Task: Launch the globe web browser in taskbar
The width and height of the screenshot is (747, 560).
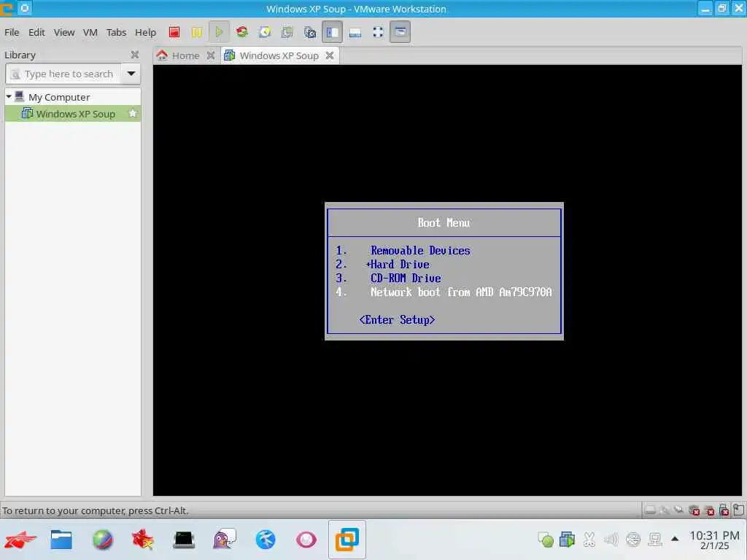Action: coord(102,540)
